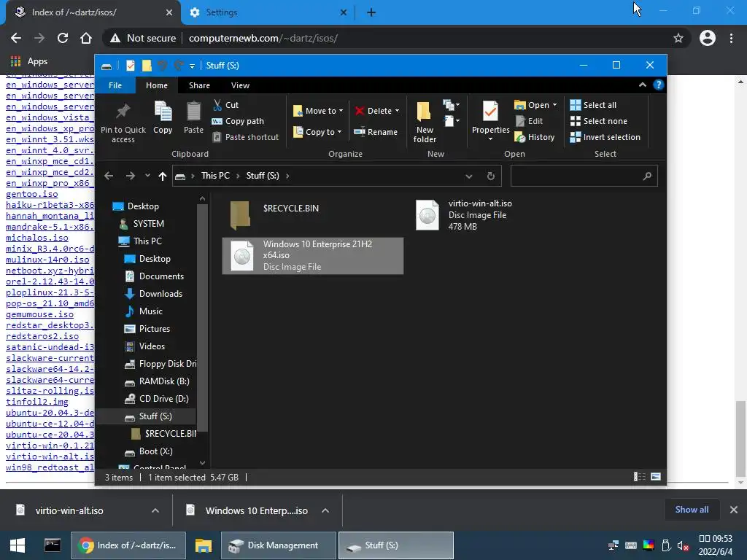
Task: Open the File menu in Explorer
Action: pyautogui.click(x=115, y=85)
